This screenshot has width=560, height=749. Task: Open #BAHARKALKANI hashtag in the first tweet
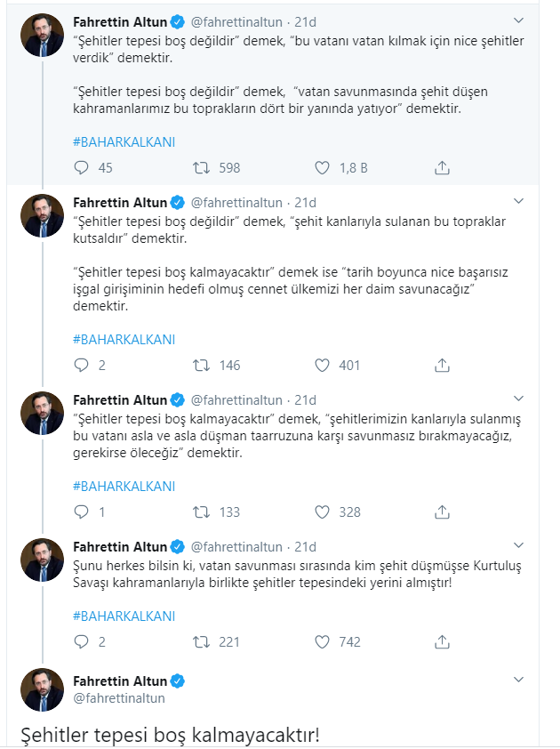click(124, 142)
